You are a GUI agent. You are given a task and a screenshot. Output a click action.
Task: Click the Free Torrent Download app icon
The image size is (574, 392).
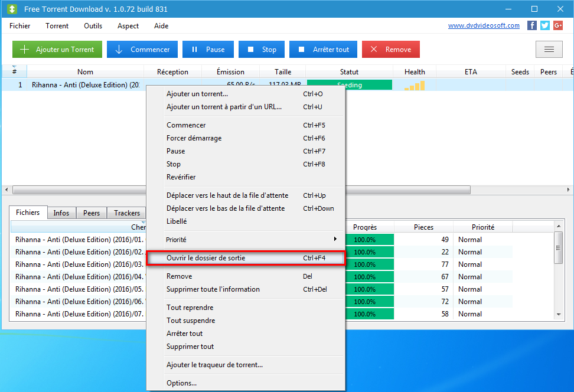(12, 9)
